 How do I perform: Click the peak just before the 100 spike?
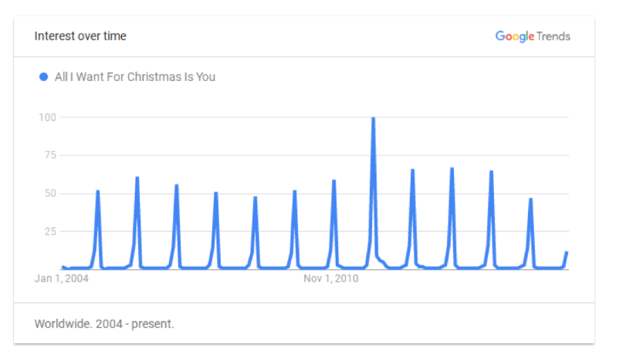334,181
